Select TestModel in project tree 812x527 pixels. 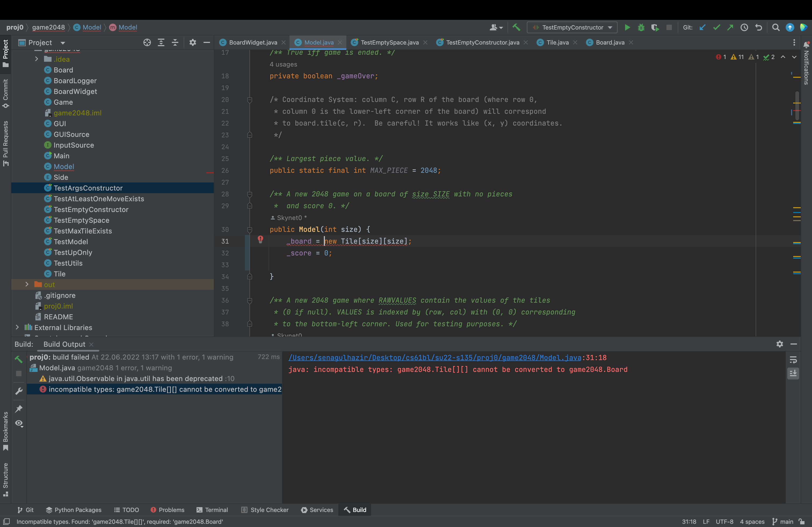tap(71, 241)
